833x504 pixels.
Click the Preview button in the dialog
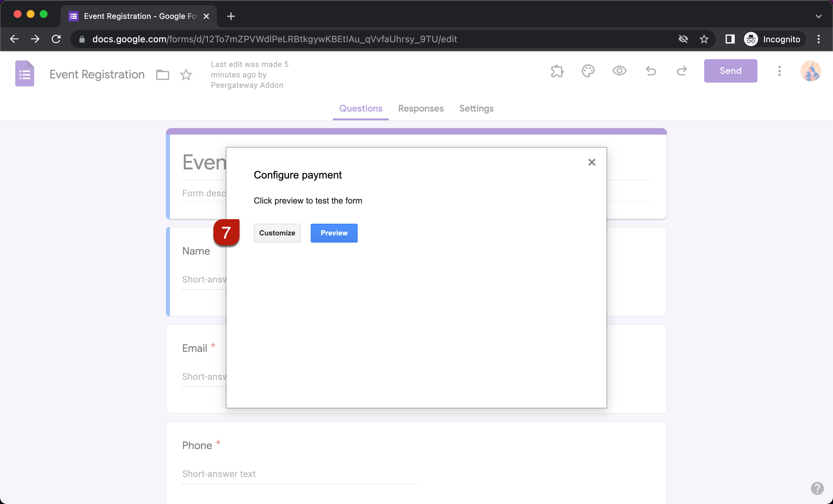click(334, 233)
